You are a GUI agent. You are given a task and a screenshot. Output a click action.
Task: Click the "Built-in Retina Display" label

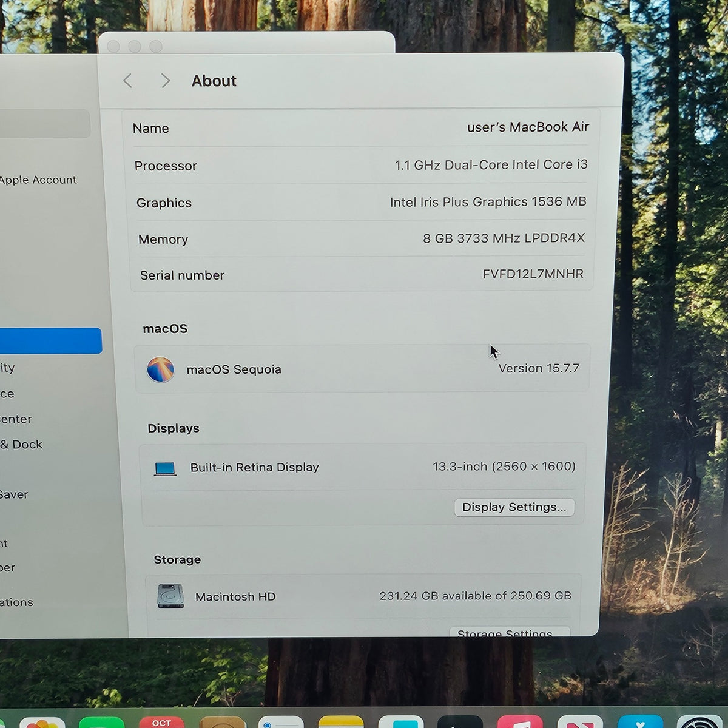(254, 467)
